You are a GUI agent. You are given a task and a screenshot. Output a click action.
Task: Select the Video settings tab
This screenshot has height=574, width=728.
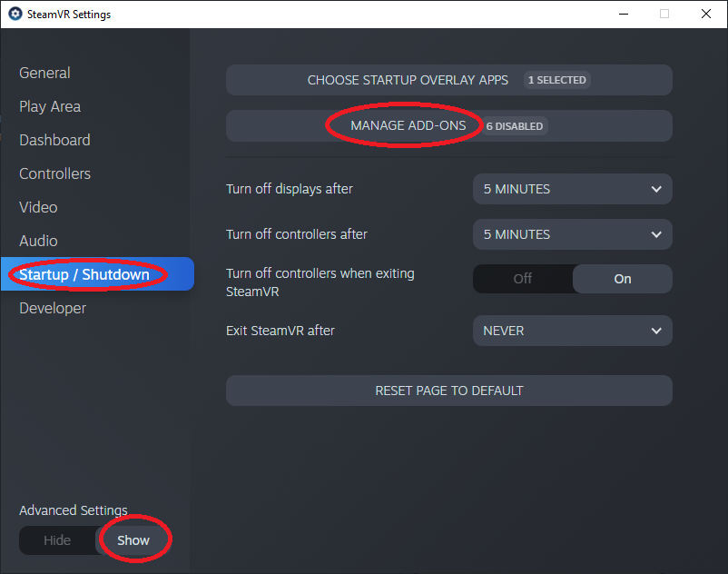tap(38, 207)
